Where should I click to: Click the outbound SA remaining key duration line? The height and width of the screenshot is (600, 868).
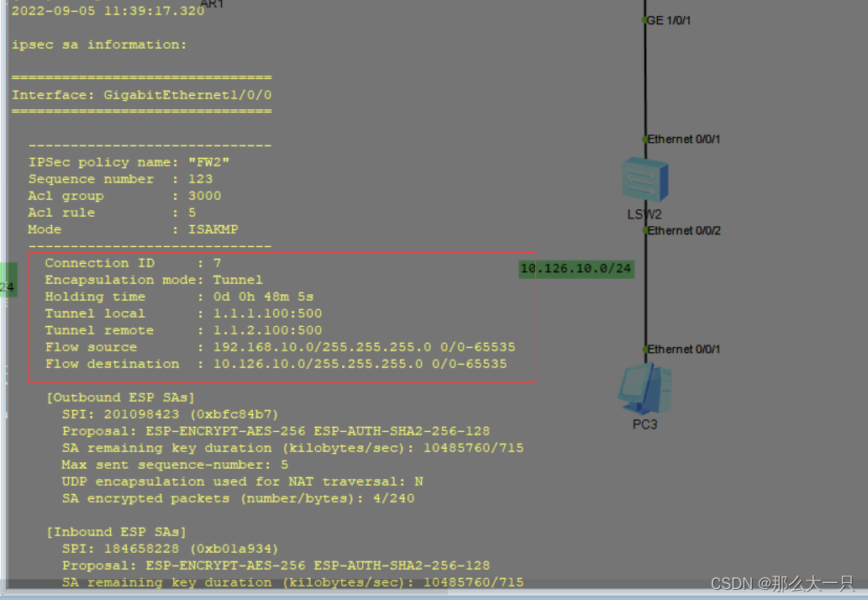pos(293,448)
